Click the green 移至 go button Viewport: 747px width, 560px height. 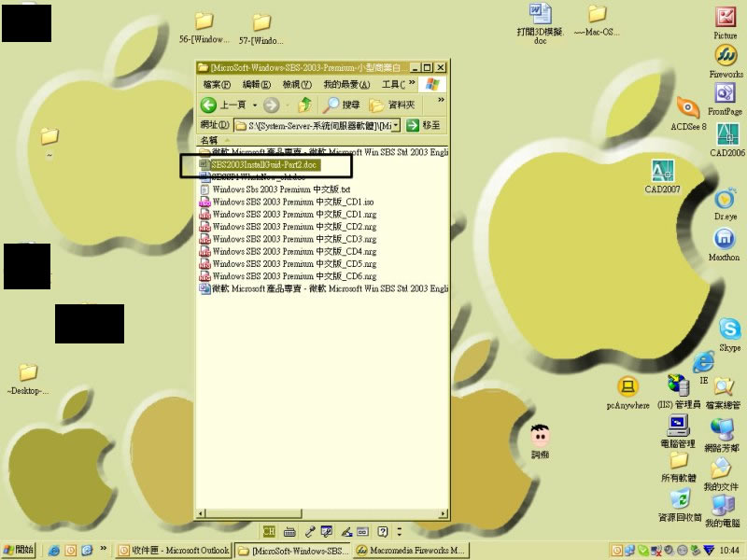[423, 125]
